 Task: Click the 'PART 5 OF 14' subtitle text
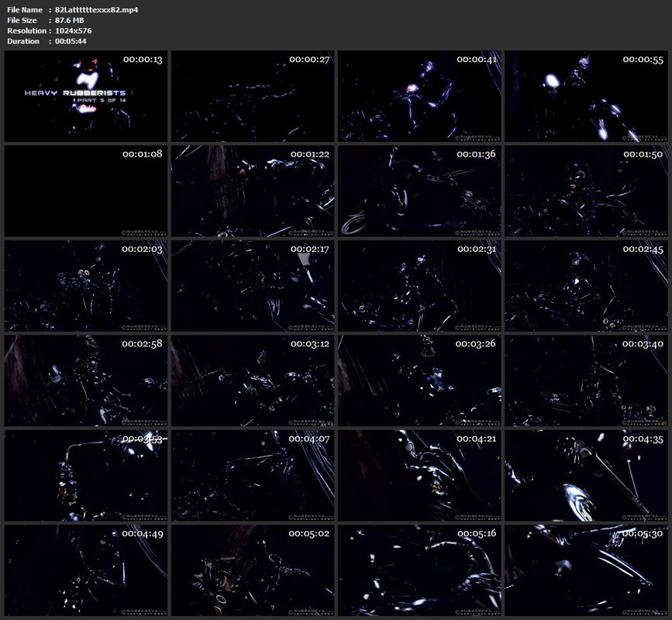101,100
